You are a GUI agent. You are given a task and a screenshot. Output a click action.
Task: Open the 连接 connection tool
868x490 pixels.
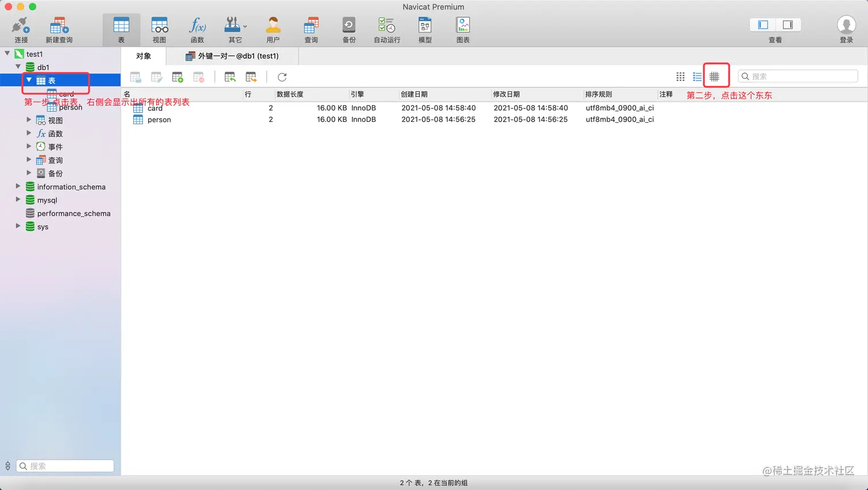[x=21, y=30]
